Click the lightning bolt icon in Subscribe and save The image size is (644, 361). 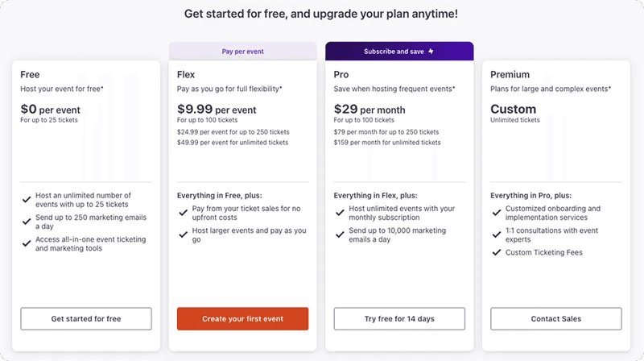[x=431, y=52]
